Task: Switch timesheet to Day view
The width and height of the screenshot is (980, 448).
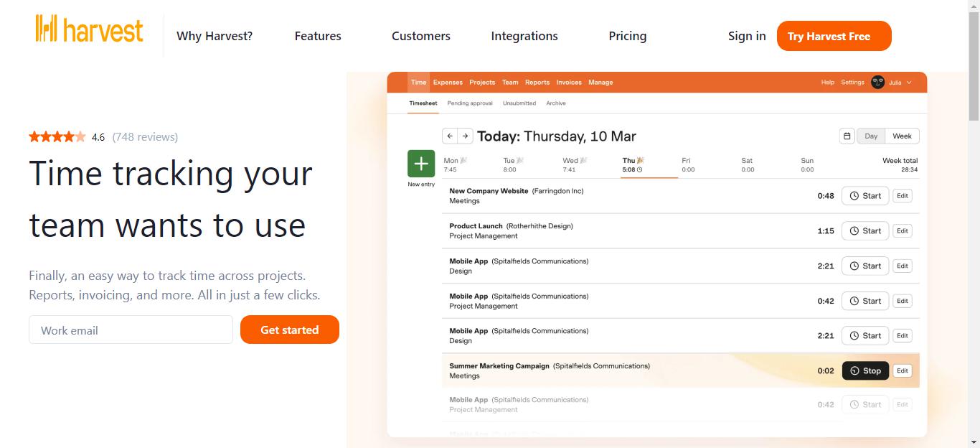Action: (x=871, y=136)
